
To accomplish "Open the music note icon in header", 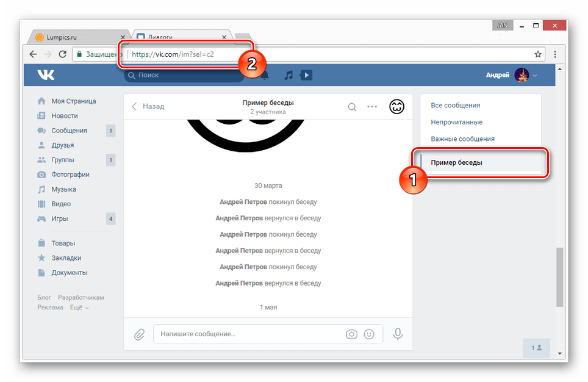I will click(289, 75).
